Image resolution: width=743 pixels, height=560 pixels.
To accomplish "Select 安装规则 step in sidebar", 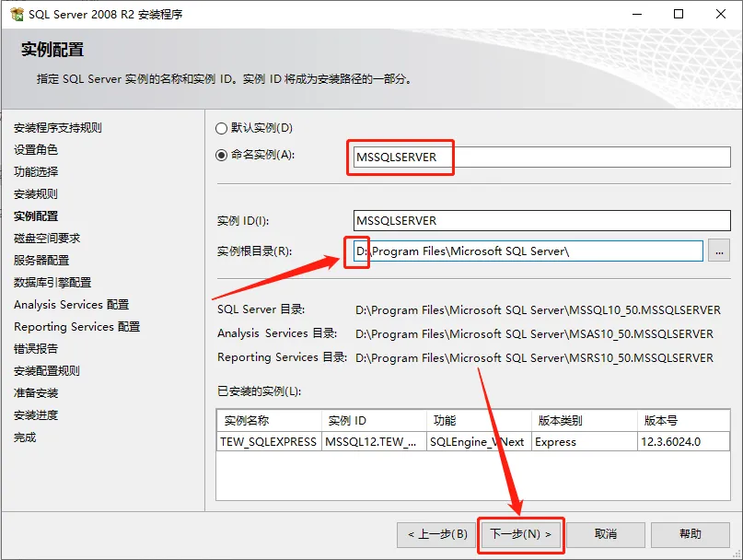I will tap(36, 194).
